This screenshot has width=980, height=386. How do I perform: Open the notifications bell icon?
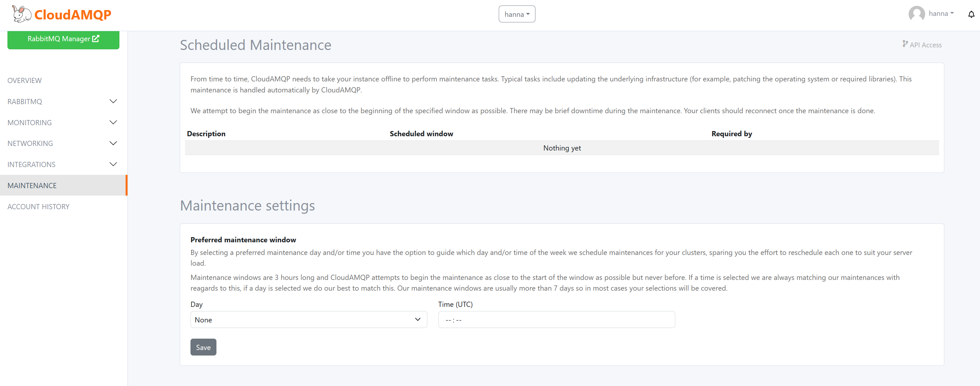[x=971, y=15]
